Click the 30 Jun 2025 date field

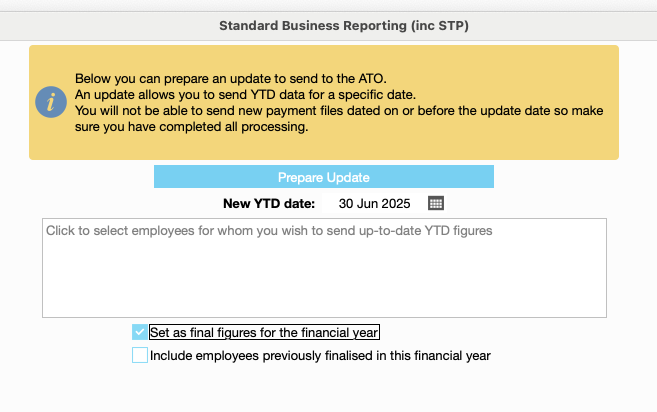[374, 204]
